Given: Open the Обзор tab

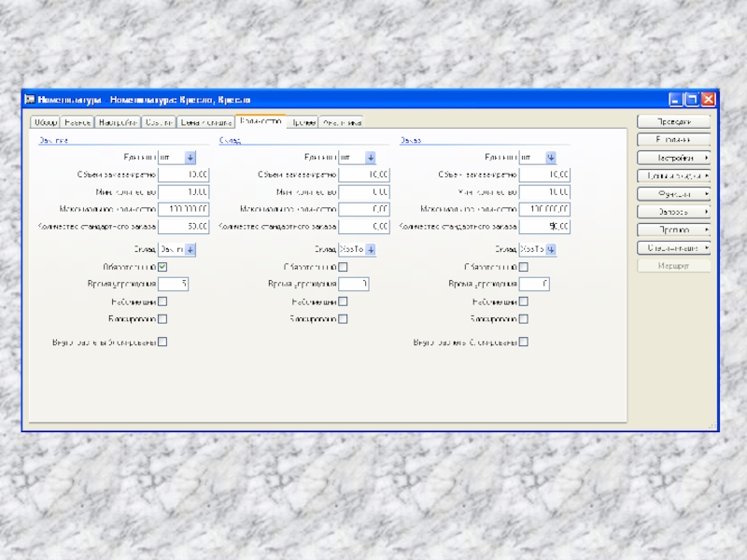Looking at the screenshot, I should click(45, 122).
